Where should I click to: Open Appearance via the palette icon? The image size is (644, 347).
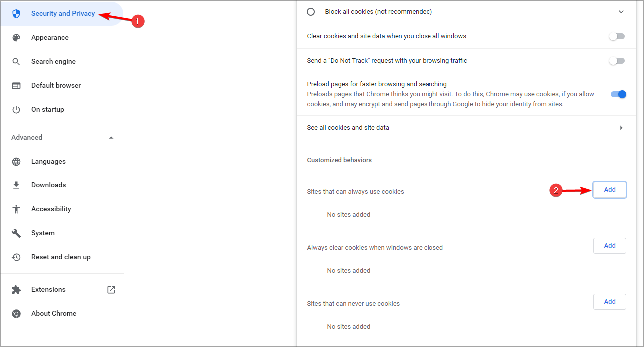pyautogui.click(x=16, y=38)
